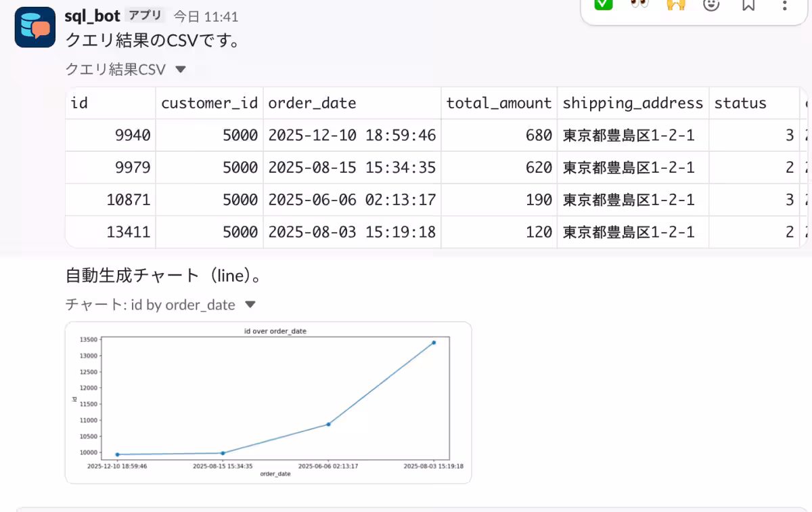The width and height of the screenshot is (812, 512).
Task: Open the sql_bot sender name
Action: pos(92,16)
